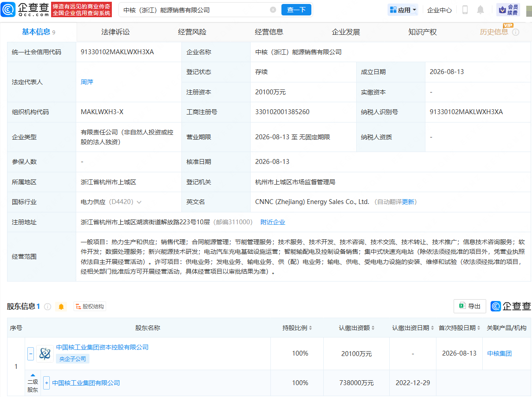This screenshot has height=397, width=532.
Task: Sort by 首次持股日期 column
Action: point(479,328)
